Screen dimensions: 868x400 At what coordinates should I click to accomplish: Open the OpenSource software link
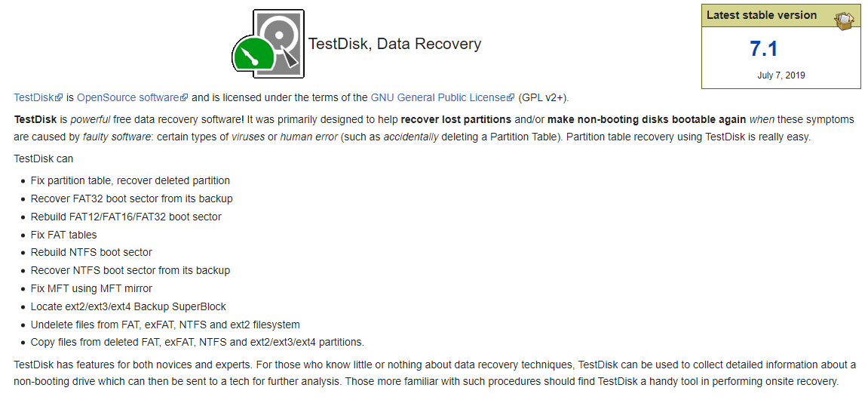[x=128, y=97]
